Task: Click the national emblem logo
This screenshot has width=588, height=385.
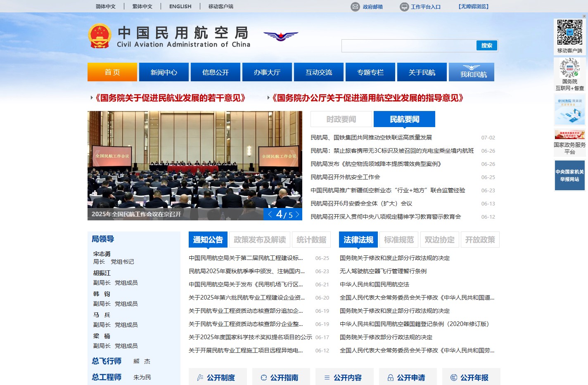Action: pyautogui.click(x=100, y=36)
